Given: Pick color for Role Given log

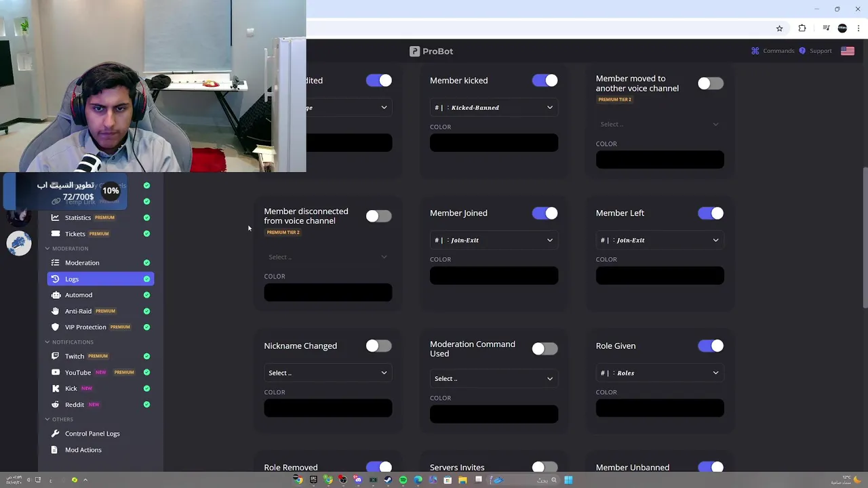Looking at the screenshot, I should (x=660, y=408).
